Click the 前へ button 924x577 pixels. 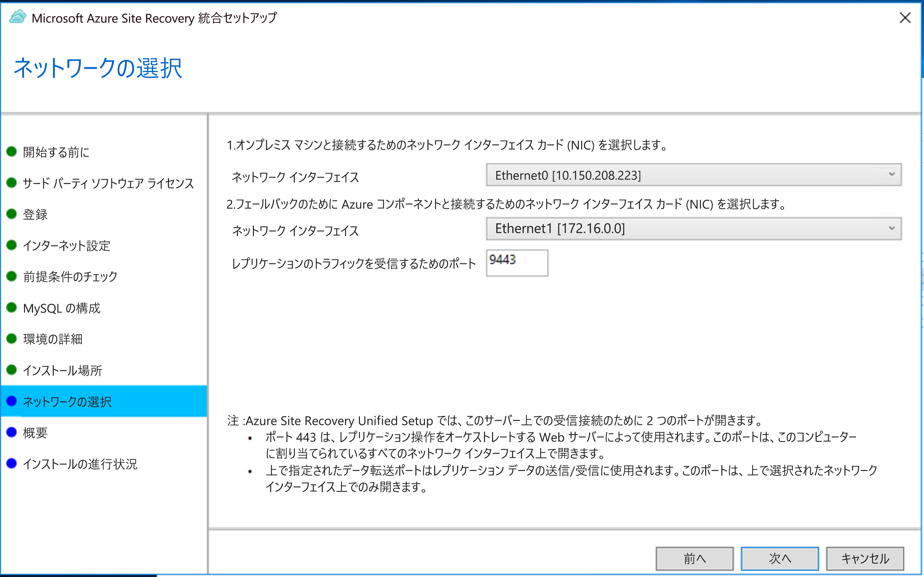tap(694, 558)
